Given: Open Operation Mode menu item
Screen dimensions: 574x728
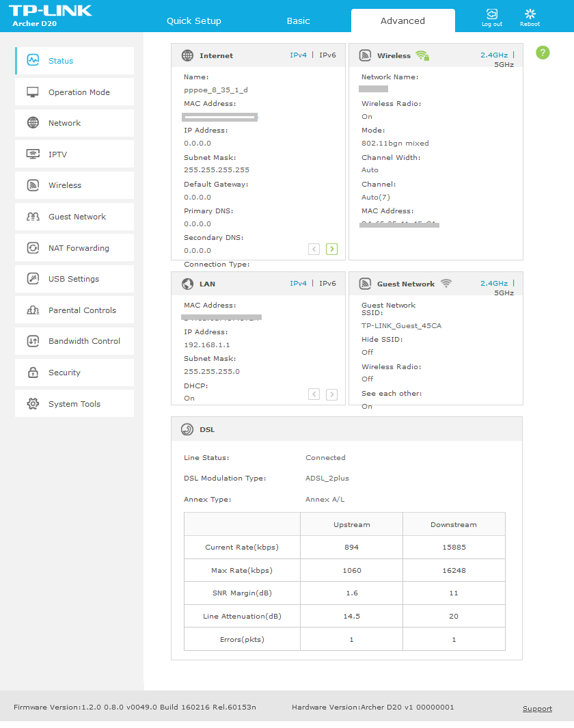Looking at the screenshot, I should coord(74,92).
